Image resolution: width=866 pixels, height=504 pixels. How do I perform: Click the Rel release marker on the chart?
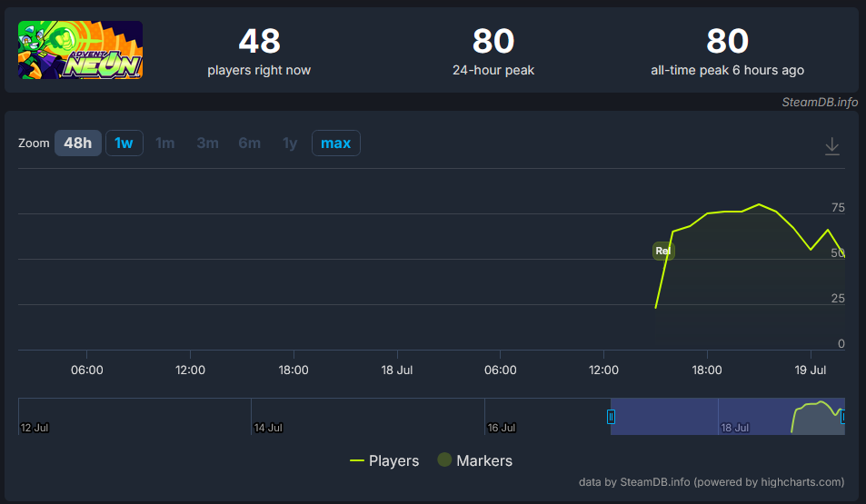(x=663, y=252)
